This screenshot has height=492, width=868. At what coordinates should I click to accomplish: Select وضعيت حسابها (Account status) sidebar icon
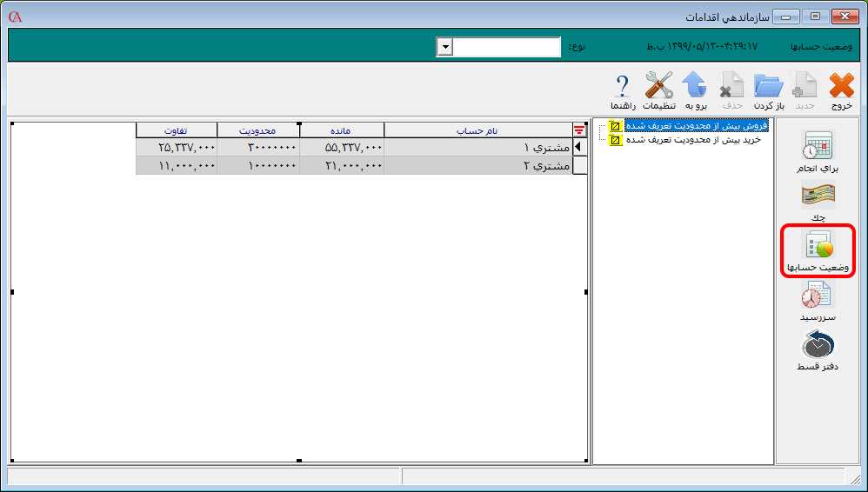818,251
